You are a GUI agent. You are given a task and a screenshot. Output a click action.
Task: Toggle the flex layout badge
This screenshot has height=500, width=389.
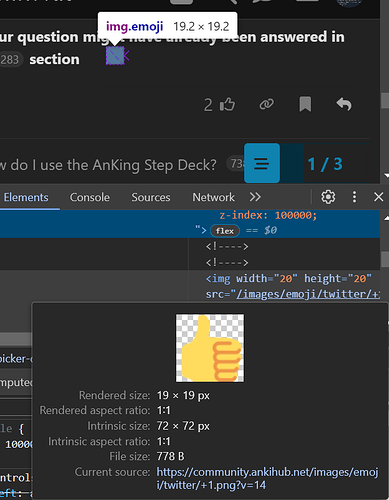225,231
